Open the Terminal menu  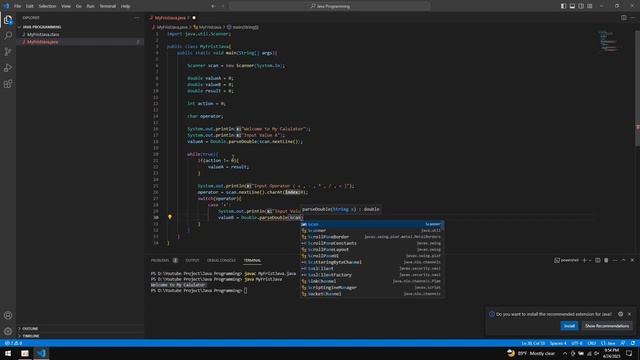108,6
